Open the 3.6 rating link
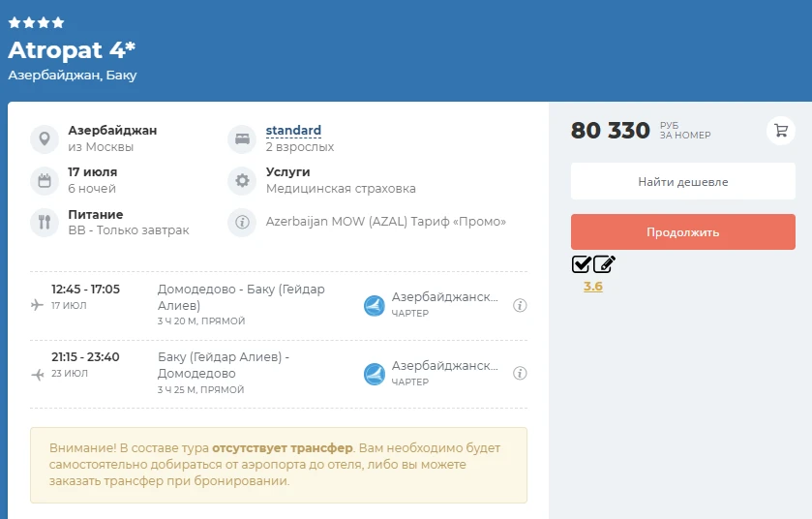This screenshot has width=812, height=519. pyautogui.click(x=593, y=287)
